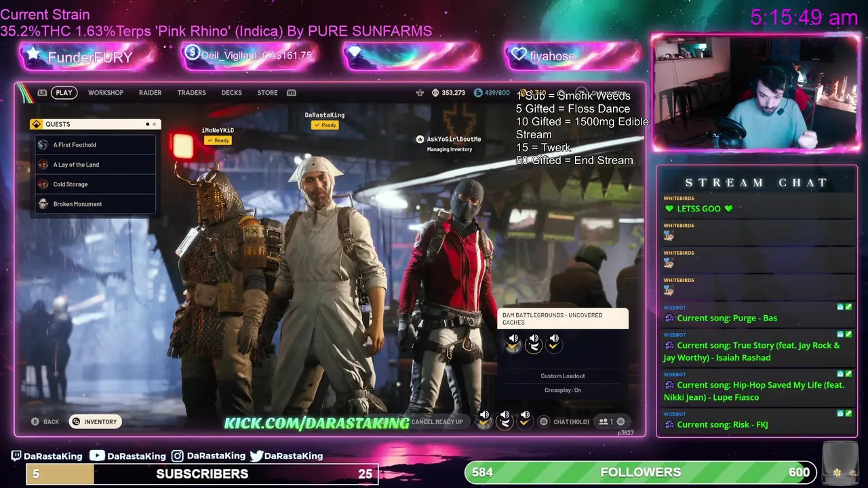
Task: Click the diamond icon in the third alert banner
Action: [354, 52]
